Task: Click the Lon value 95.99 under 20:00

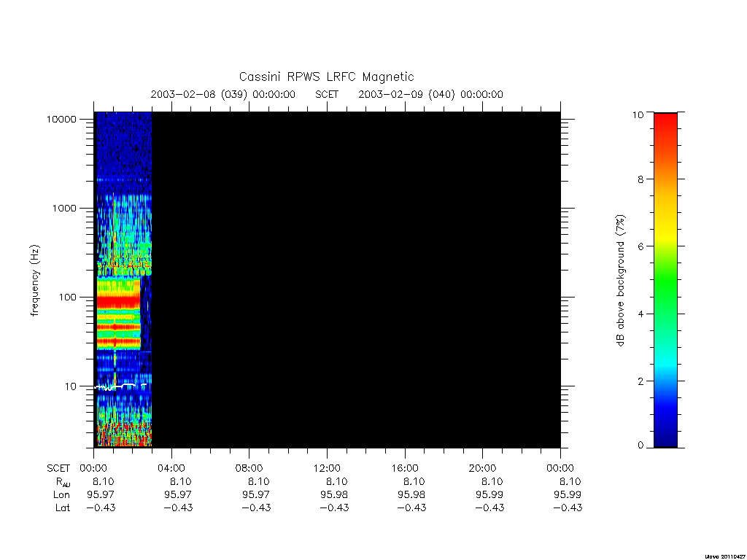Action: [489, 495]
